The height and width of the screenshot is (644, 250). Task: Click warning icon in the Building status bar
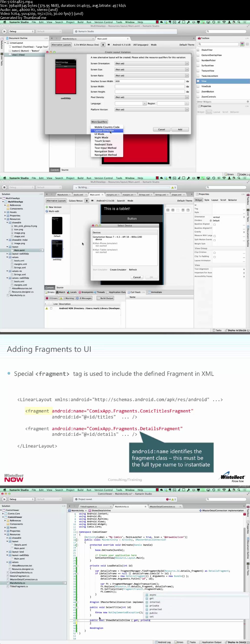(173, 187)
